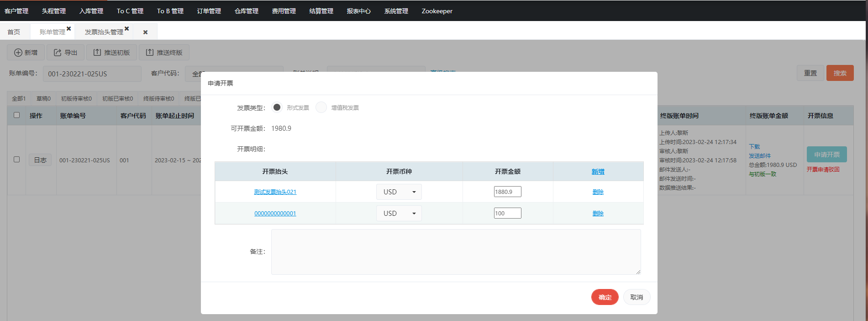Select the 草稿0 status tab

point(43,98)
